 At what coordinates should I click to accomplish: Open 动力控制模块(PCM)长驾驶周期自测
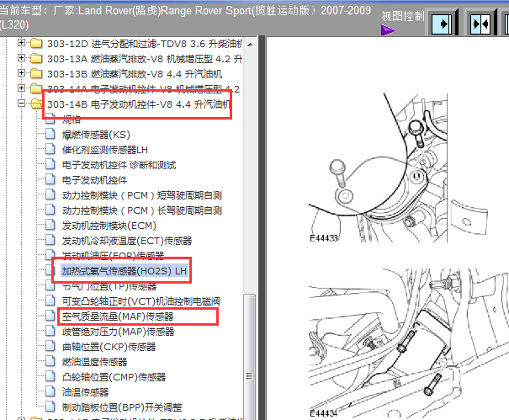point(142,210)
